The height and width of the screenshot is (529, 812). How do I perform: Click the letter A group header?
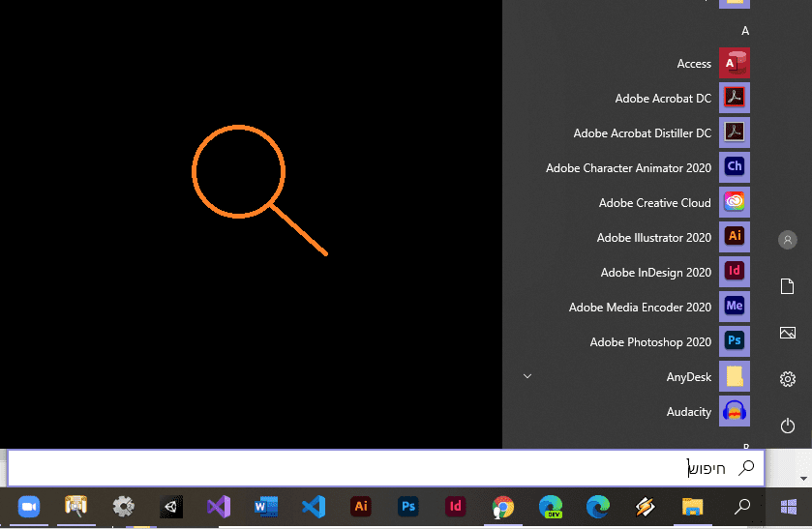[744, 31]
